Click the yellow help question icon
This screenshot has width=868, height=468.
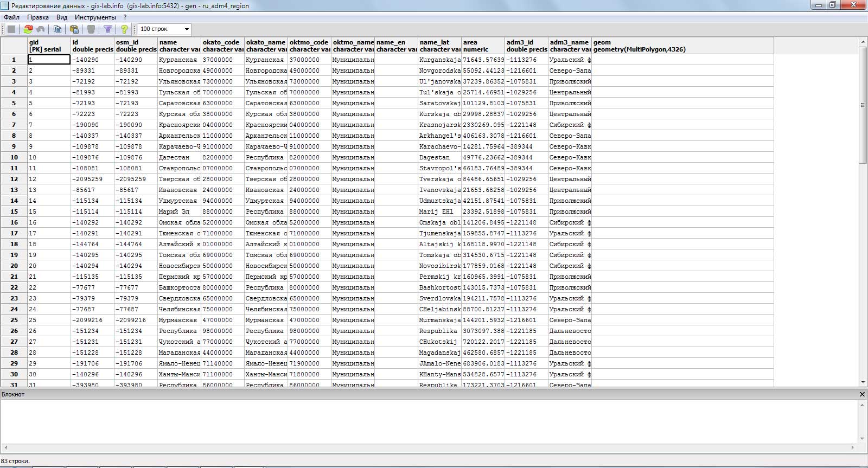coord(124,29)
